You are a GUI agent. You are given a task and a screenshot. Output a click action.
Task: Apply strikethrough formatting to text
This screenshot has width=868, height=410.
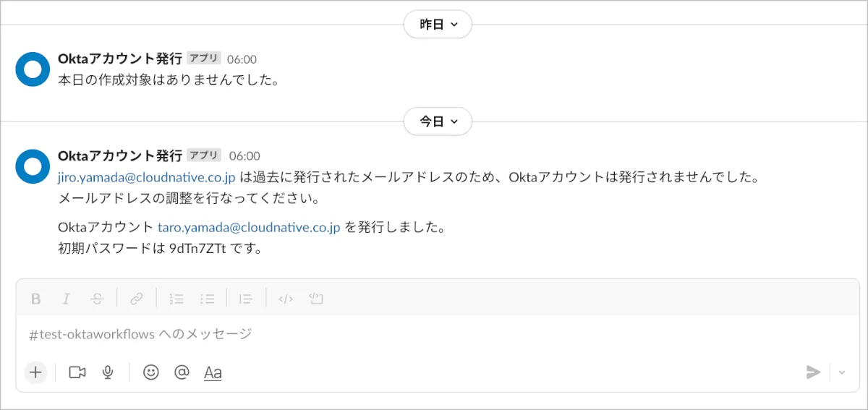click(x=98, y=298)
